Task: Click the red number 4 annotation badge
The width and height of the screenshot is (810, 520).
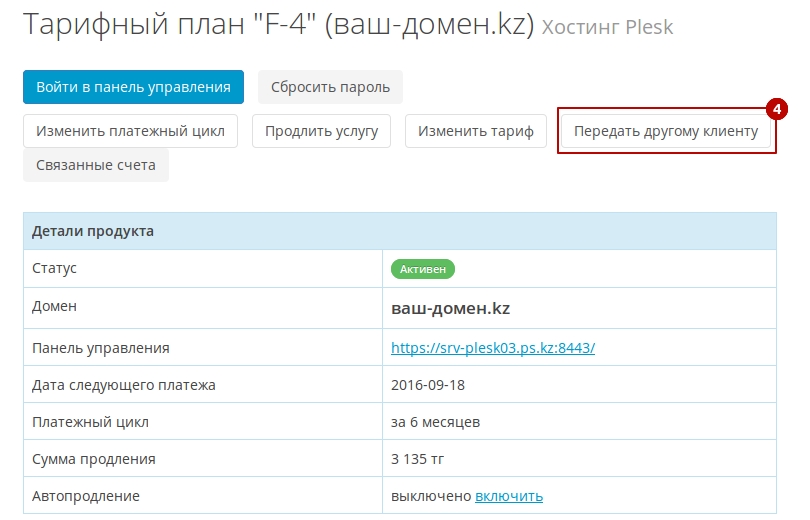Action: (x=776, y=109)
